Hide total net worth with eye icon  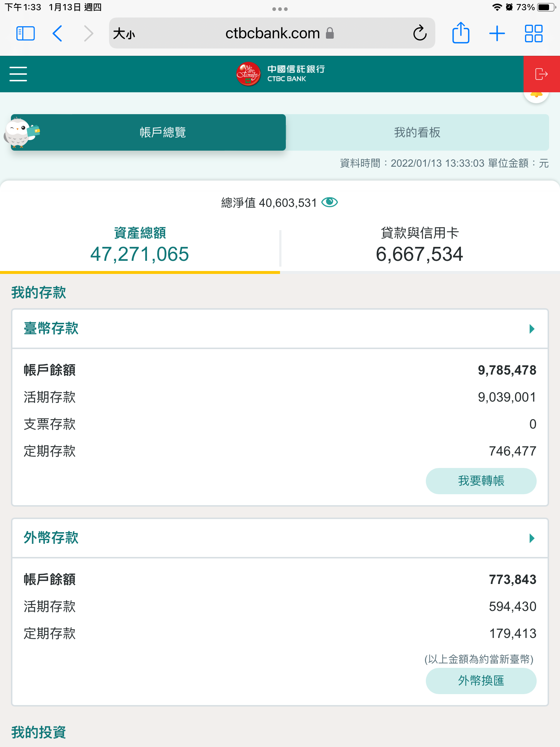(x=330, y=202)
